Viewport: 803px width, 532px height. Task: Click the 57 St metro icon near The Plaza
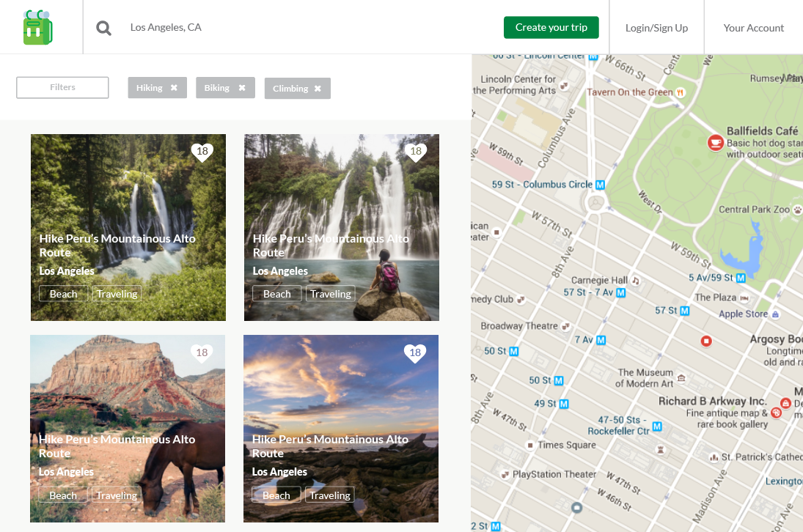pyautogui.click(x=685, y=311)
